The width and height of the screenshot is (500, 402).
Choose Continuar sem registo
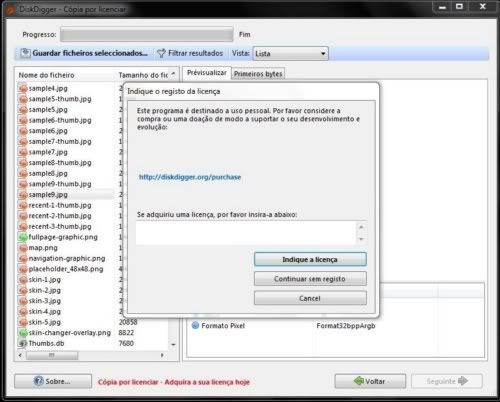310,279
